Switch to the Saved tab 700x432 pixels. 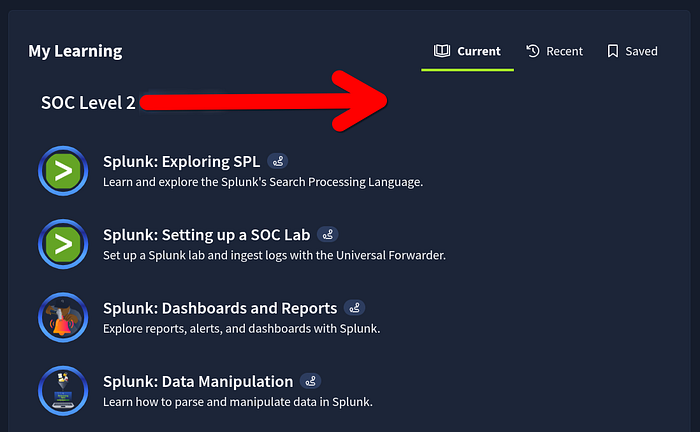[x=632, y=51]
